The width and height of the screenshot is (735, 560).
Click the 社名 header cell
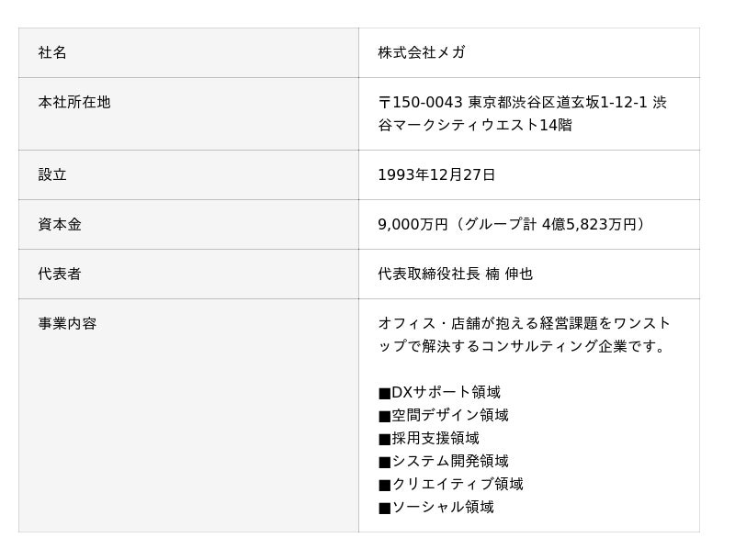(188, 53)
